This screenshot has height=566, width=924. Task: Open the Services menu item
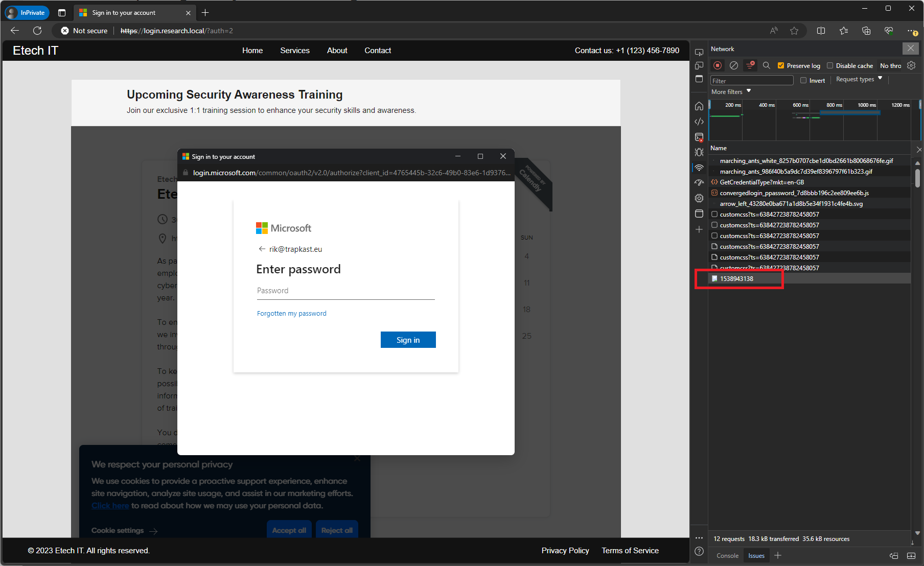click(295, 51)
